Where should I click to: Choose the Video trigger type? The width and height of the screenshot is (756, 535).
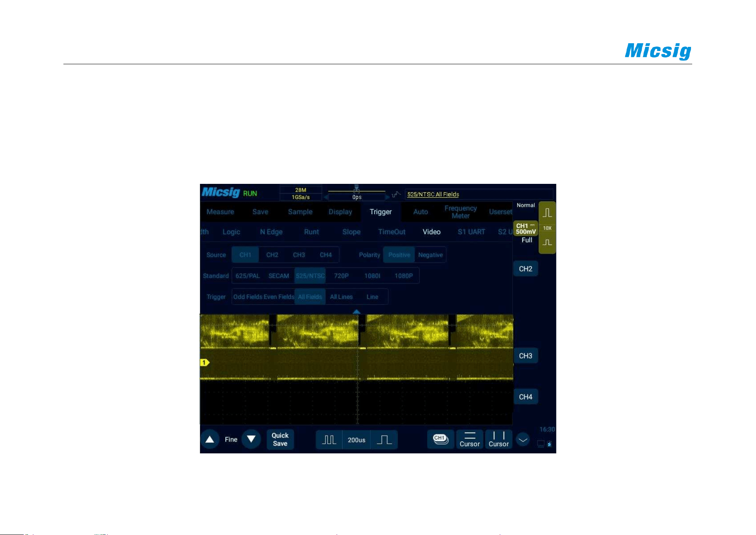tap(431, 232)
